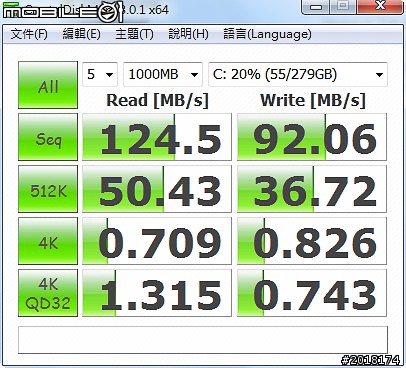The image size is (406, 368).
Task: Select the 512K read value 50.43
Action: (x=157, y=189)
